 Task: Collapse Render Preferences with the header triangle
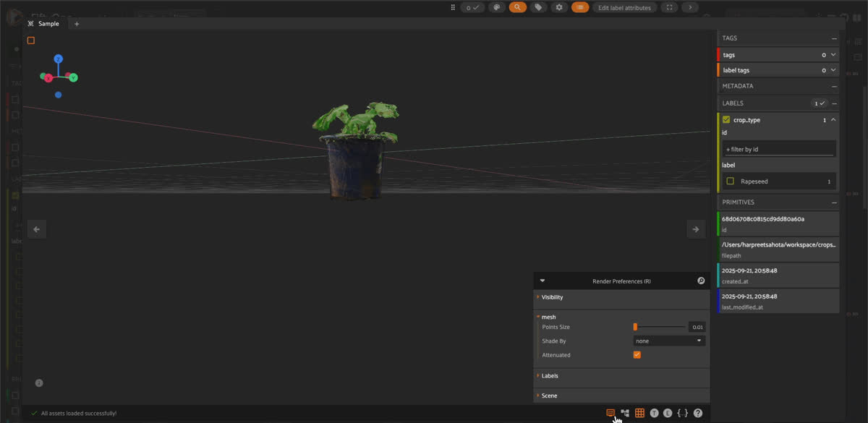coord(542,281)
